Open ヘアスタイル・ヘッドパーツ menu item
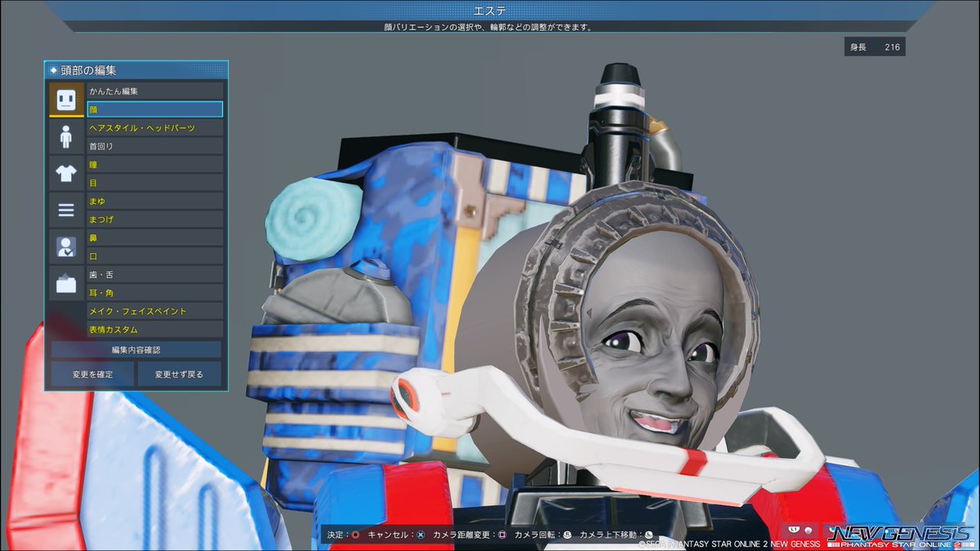The height and width of the screenshot is (551, 980). click(154, 128)
